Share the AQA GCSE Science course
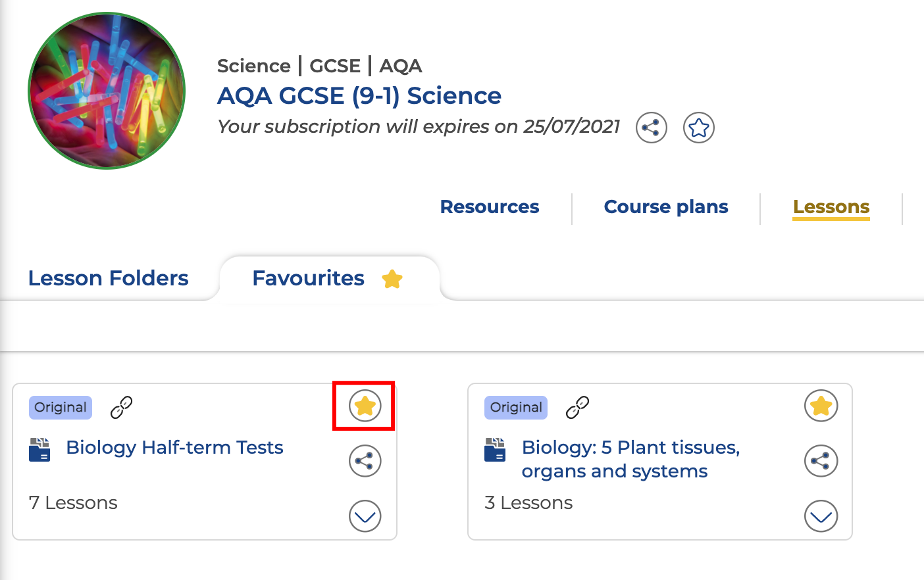 pyautogui.click(x=651, y=128)
